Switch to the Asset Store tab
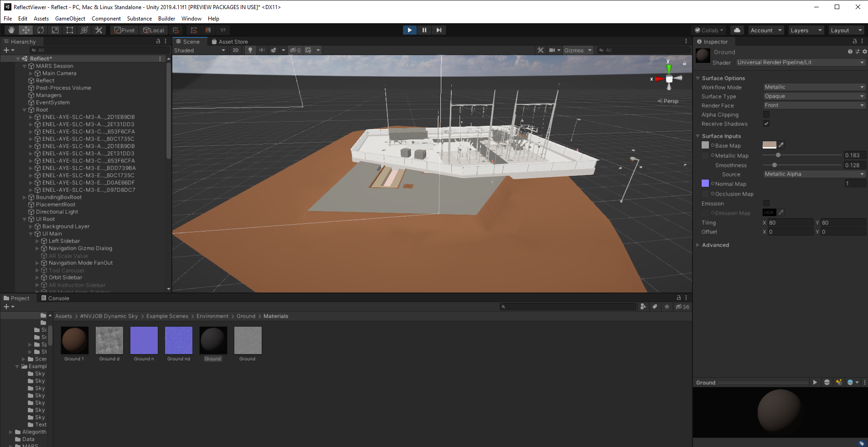Image resolution: width=868 pixels, height=447 pixels. click(x=230, y=41)
